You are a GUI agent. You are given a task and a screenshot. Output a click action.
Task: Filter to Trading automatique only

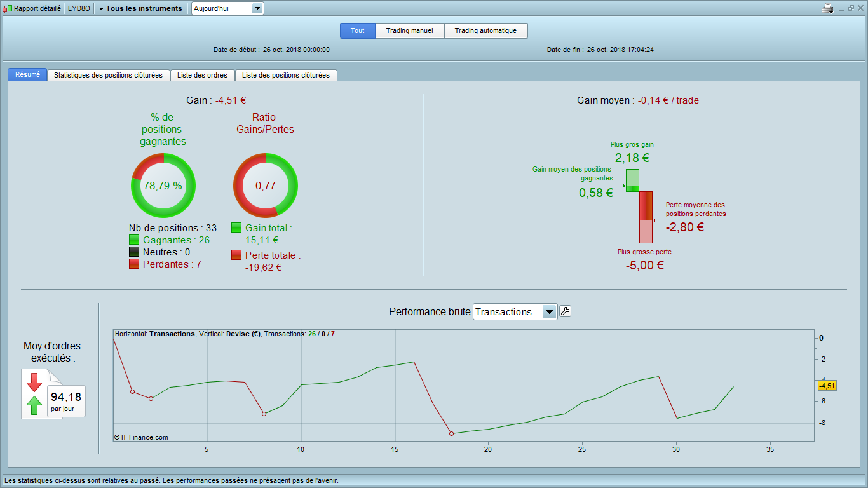click(x=486, y=30)
